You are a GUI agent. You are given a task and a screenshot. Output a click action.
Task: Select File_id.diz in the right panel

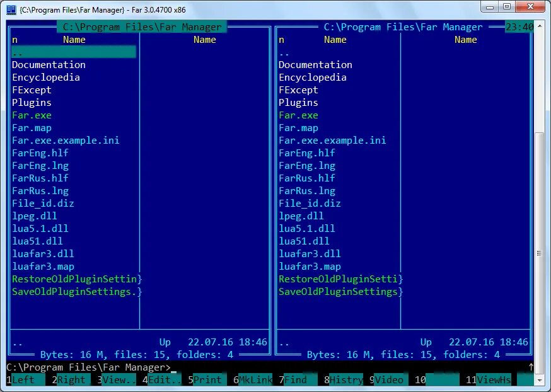(x=310, y=204)
